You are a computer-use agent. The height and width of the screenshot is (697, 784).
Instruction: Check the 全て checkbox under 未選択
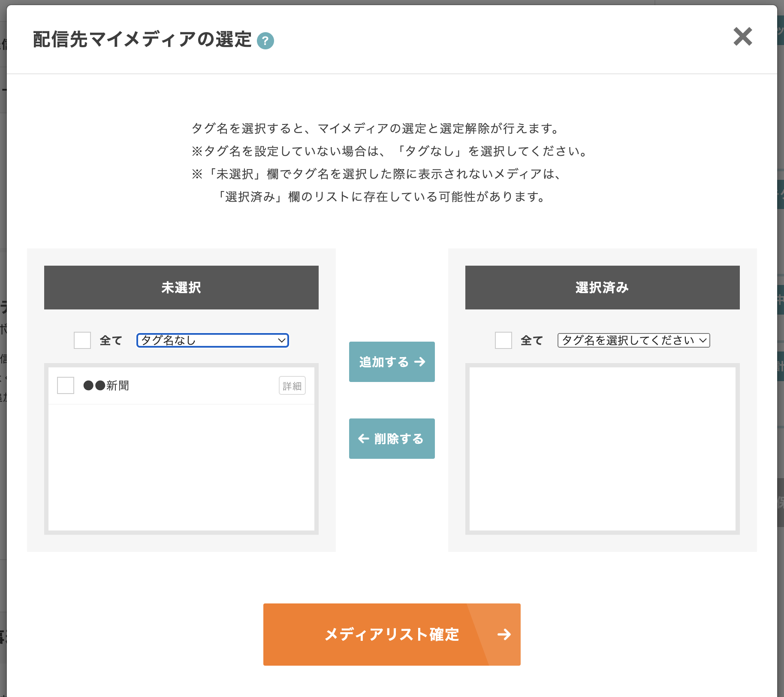pos(82,340)
